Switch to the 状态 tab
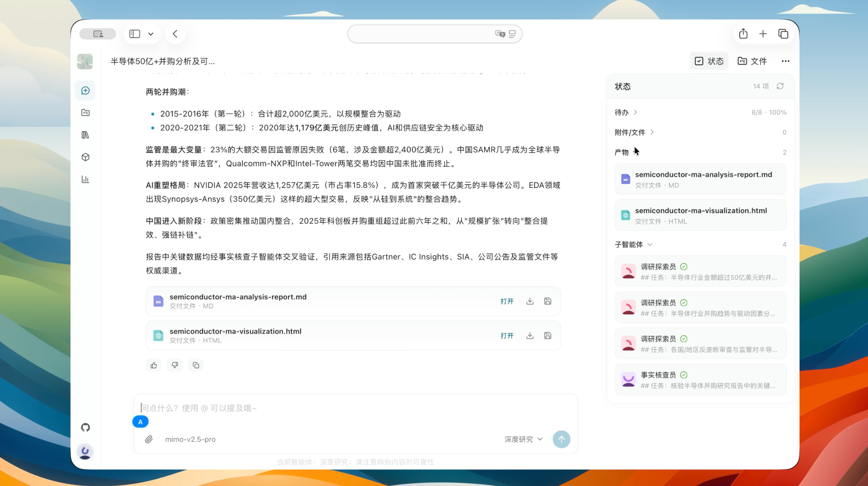This screenshot has height=486, width=868. tap(709, 61)
